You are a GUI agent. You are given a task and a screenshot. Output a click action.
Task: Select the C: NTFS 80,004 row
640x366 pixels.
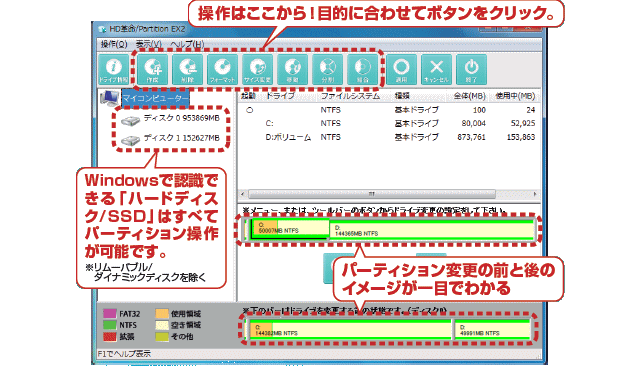pos(389,123)
